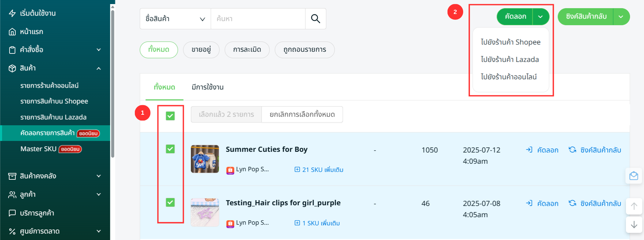
Task: Toggle the คัดลอก button dropdown arrow
Action: coord(540,17)
